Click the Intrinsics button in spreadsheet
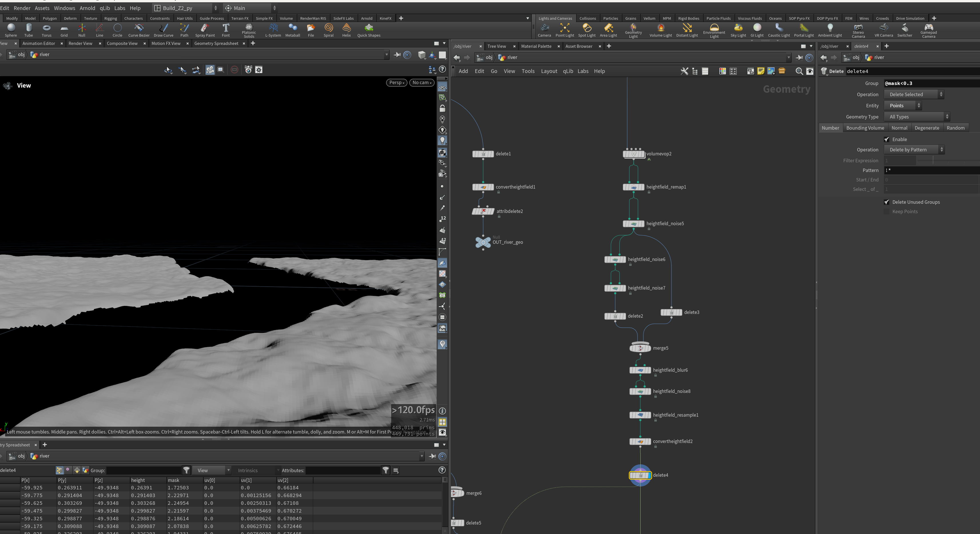The image size is (980, 534). tap(248, 470)
